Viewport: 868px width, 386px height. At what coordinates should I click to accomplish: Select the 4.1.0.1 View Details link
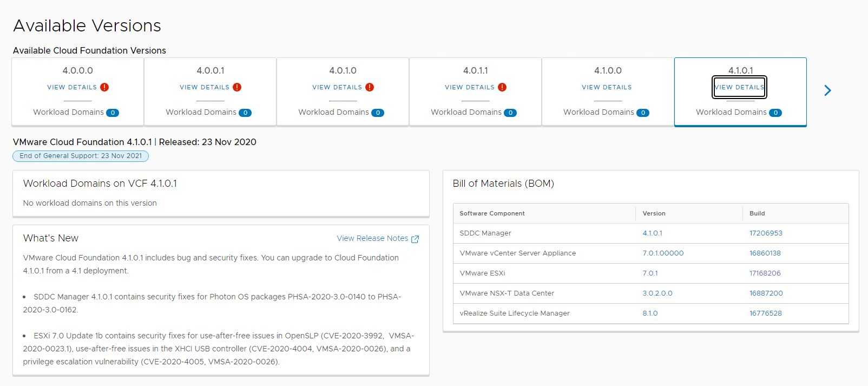click(739, 87)
